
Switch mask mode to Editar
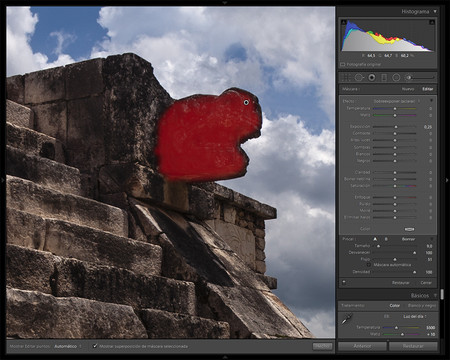pos(428,89)
